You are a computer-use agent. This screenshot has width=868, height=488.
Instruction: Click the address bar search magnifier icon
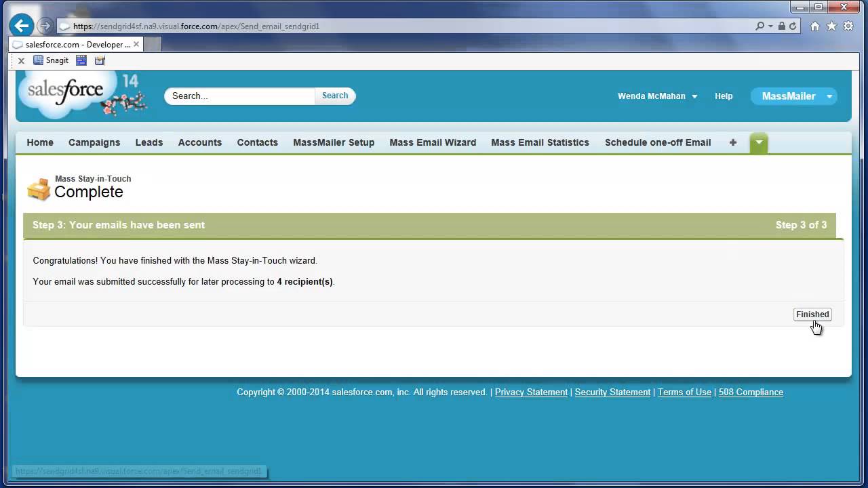760,26
